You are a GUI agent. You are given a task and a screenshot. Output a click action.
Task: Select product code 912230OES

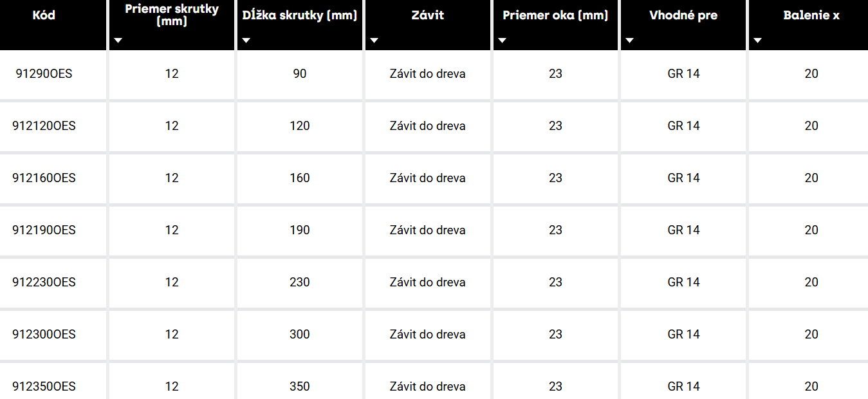(44, 283)
